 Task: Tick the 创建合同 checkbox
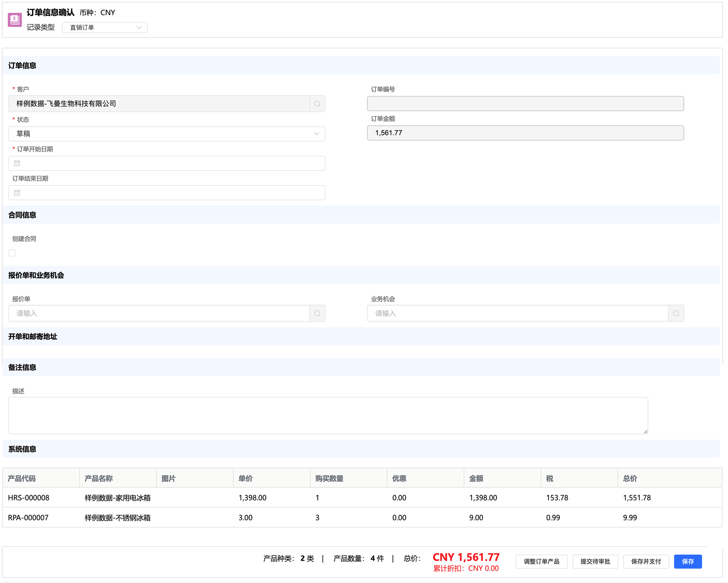[12, 253]
